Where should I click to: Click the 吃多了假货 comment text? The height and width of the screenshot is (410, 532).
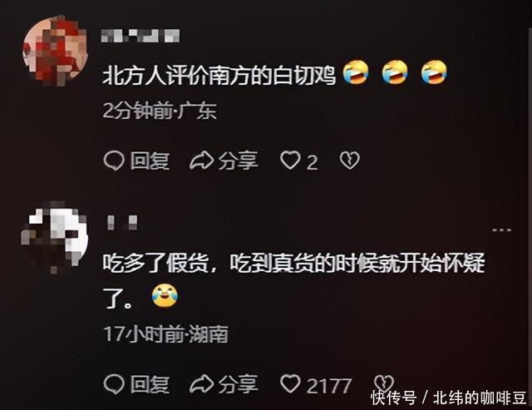click(293, 280)
